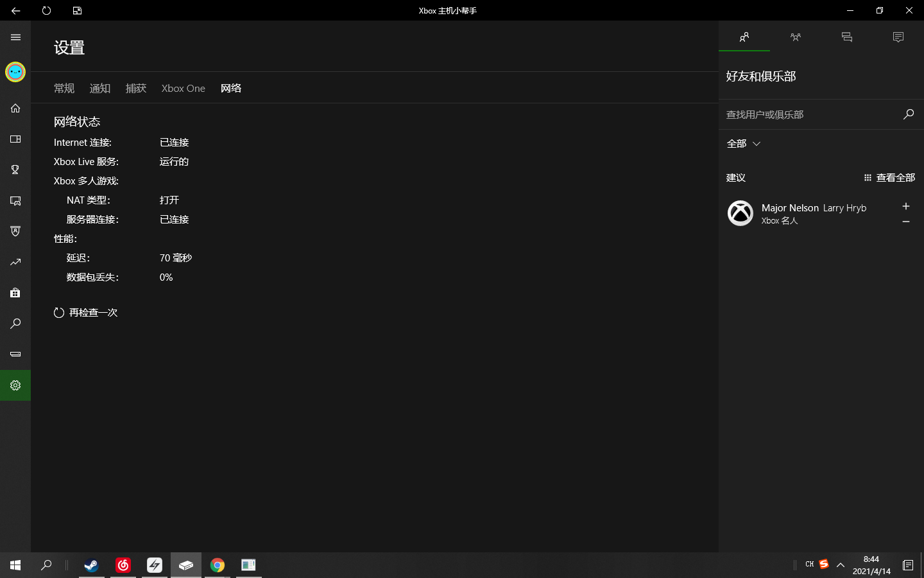Image resolution: width=924 pixels, height=578 pixels.
Task: Open the Clubs shield icon
Action: tap(15, 231)
